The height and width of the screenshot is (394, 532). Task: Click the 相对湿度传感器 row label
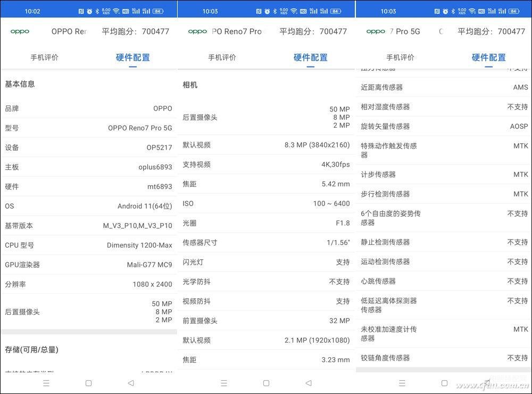[385, 107]
